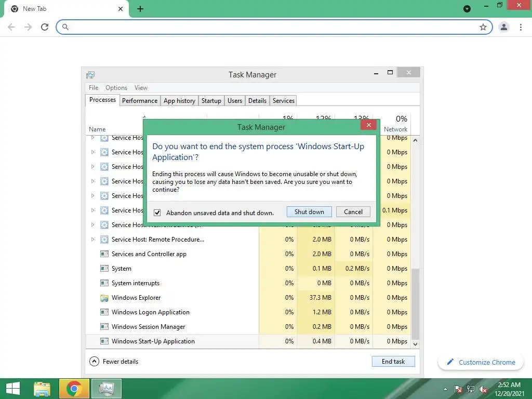Collapse view with Fewer details arrow
The width and height of the screenshot is (532, 399).
[x=95, y=362]
